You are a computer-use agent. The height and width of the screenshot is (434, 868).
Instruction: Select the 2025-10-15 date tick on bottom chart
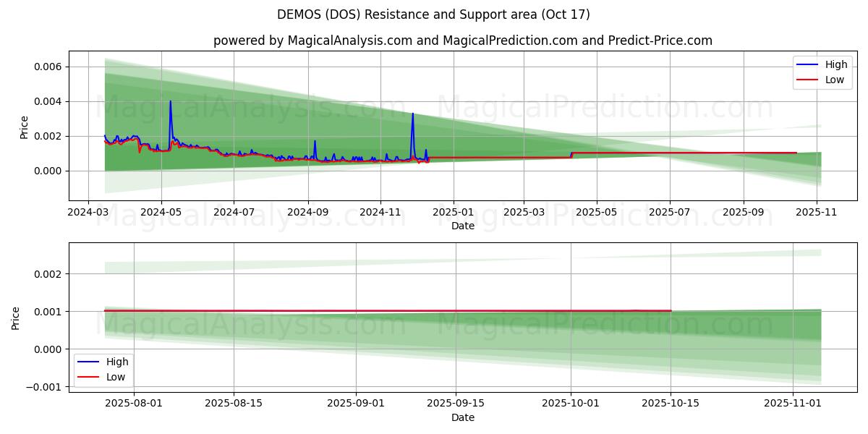point(671,404)
